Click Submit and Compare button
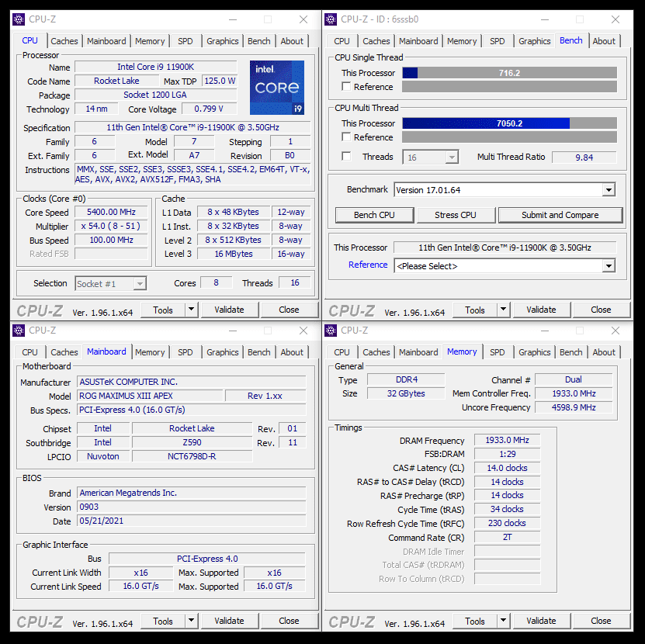This screenshot has height=644, width=645. 560,215
